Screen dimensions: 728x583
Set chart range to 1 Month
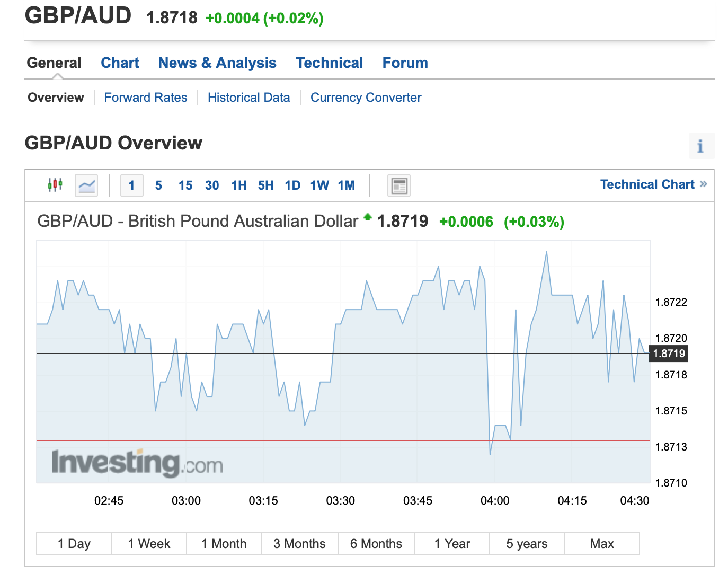click(224, 544)
